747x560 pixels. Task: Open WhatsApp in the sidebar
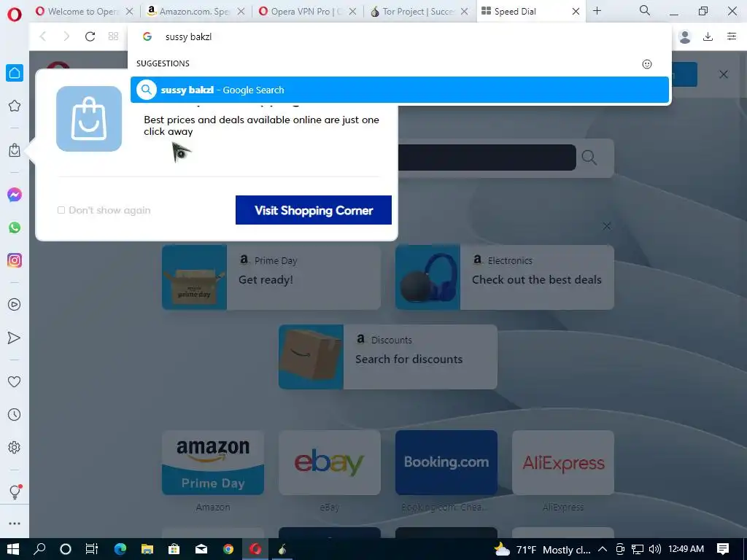point(15,227)
